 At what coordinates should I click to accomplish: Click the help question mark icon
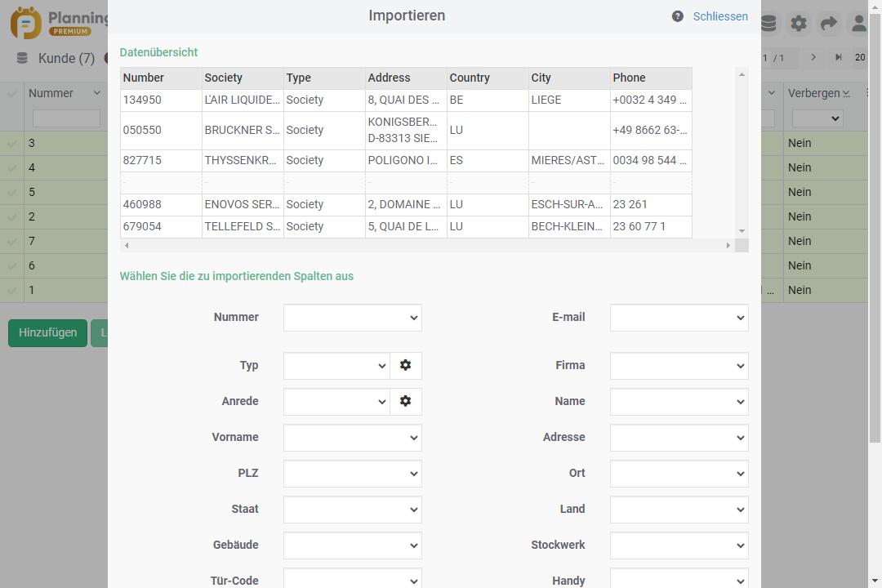tap(677, 16)
